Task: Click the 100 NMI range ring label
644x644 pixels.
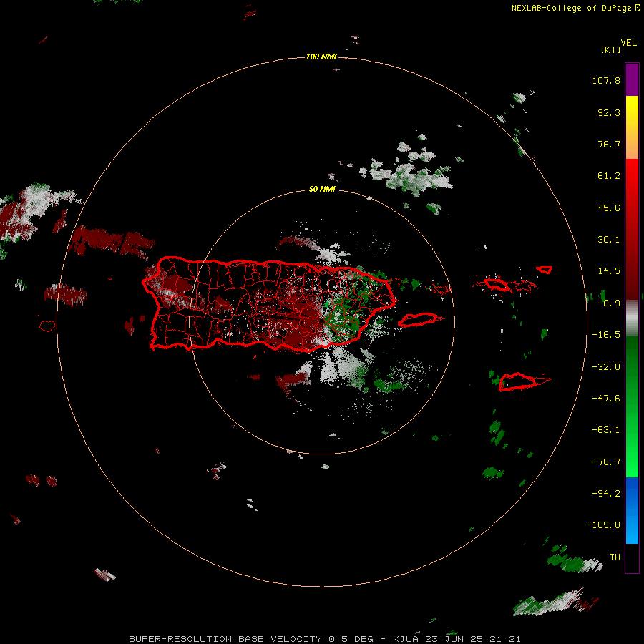Action: pyautogui.click(x=321, y=57)
